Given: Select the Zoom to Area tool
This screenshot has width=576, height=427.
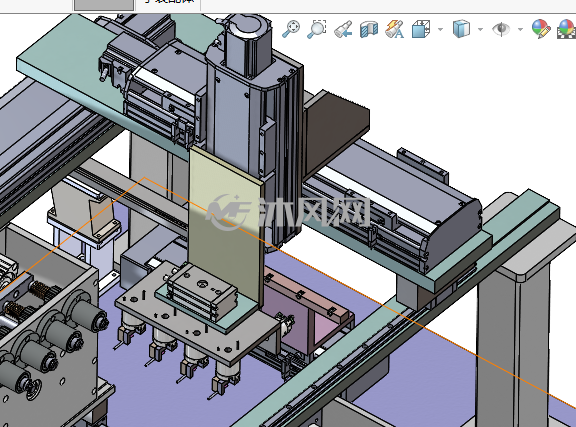Looking at the screenshot, I should (316, 29).
